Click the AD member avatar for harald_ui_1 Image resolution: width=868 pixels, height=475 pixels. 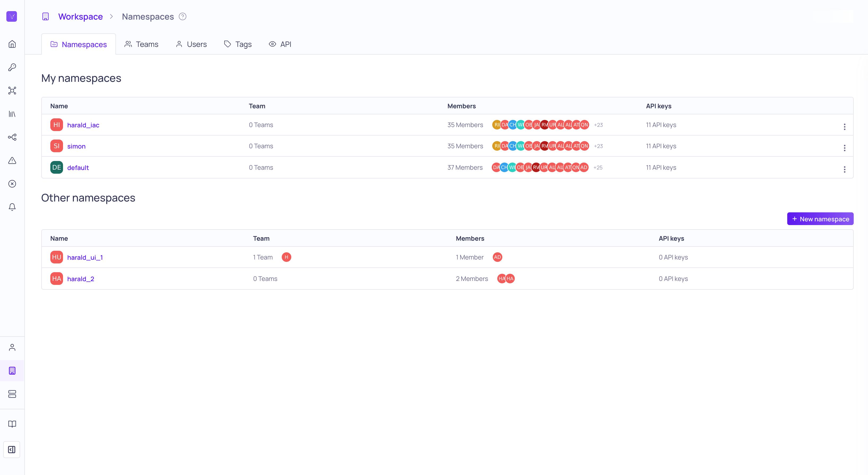tap(497, 257)
